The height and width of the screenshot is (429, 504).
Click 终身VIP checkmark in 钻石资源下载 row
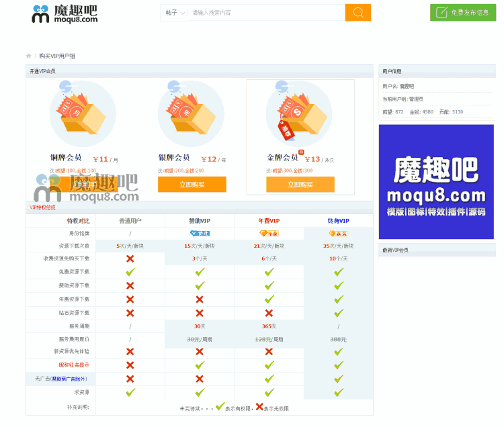339,313
